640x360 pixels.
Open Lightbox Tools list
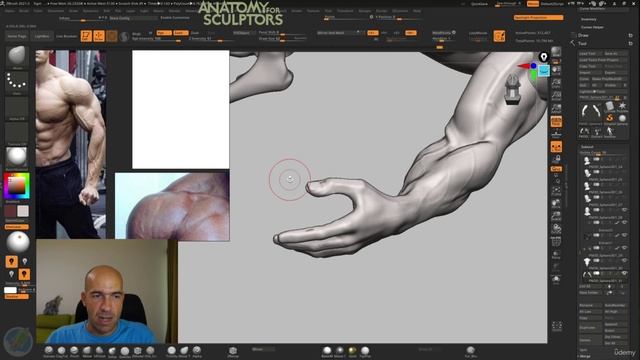(x=602, y=91)
